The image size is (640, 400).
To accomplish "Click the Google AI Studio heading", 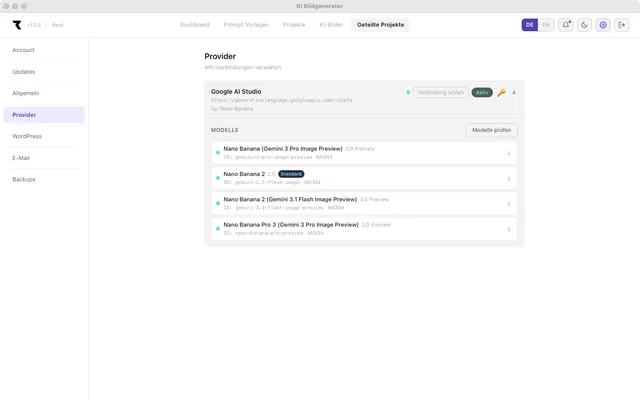I will (236, 92).
